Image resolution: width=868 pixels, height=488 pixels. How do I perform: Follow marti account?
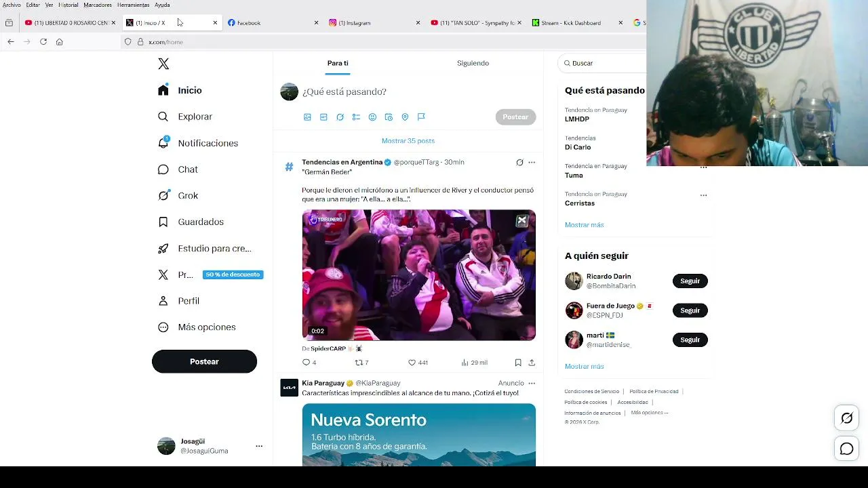690,340
